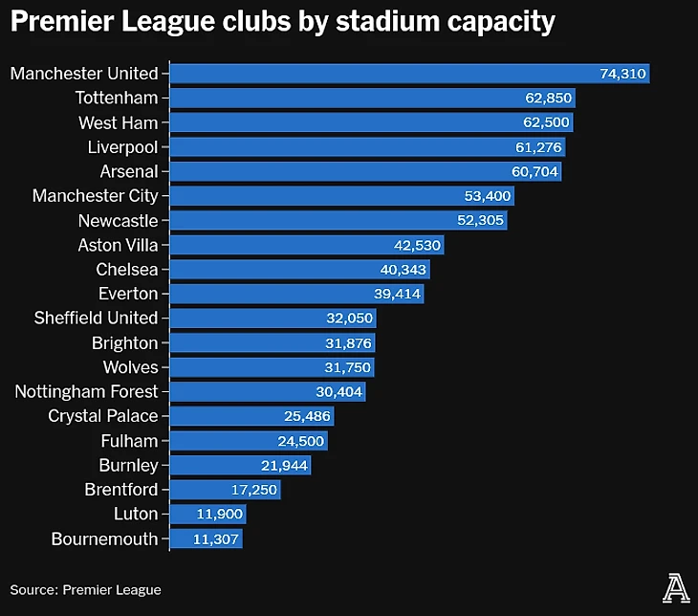Click the Brighton capacity bar
The height and width of the screenshot is (616, 698).
(273, 343)
